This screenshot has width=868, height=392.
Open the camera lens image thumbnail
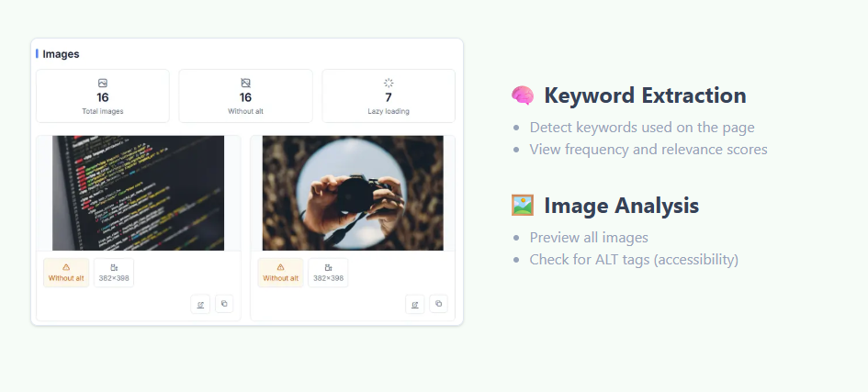click(353, 193)
